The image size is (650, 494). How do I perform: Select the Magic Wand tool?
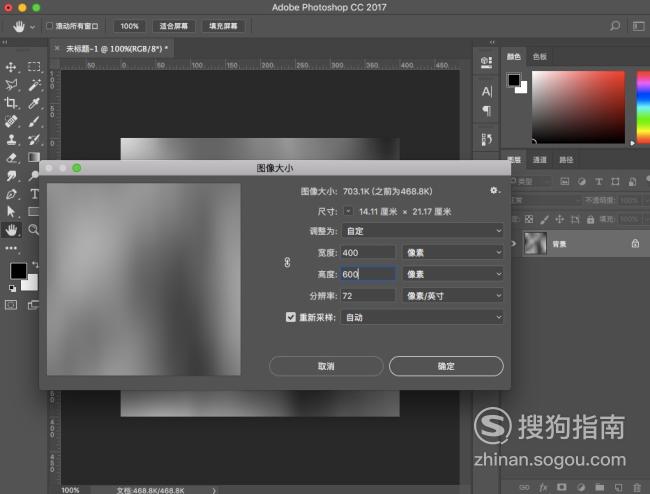[x=34, y=85]
